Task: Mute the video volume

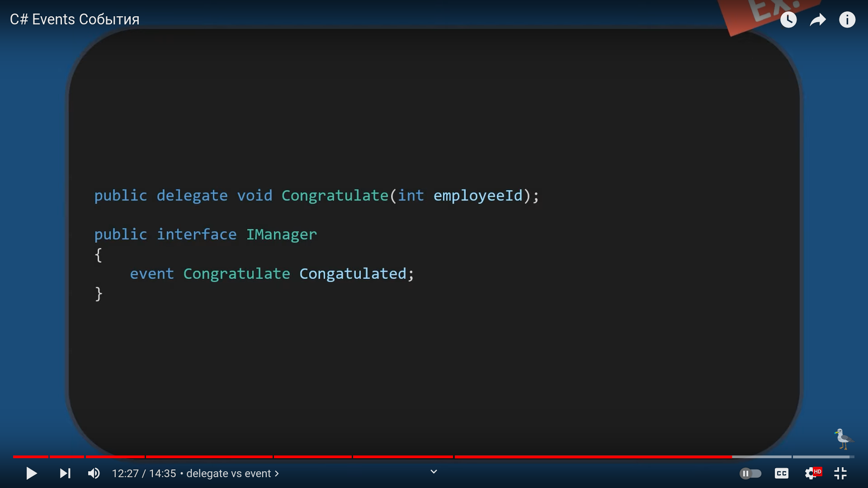Action: coord(94,473)
